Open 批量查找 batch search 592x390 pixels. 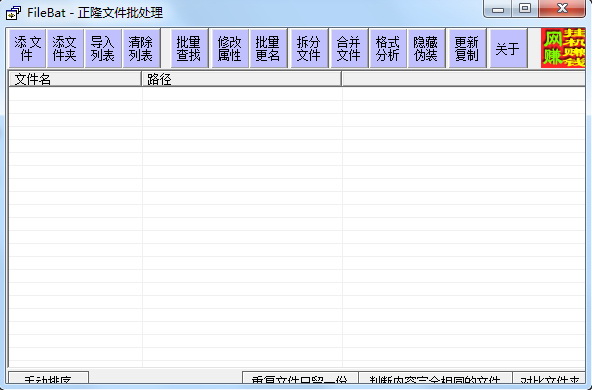pyautogui.click(x=189, y=48)
